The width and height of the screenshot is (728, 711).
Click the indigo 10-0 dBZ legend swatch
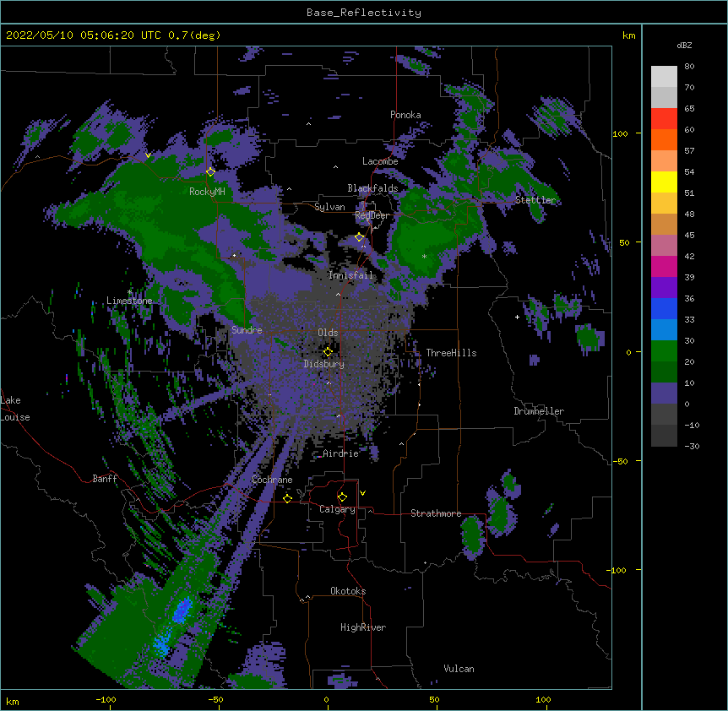coord(664,393)
